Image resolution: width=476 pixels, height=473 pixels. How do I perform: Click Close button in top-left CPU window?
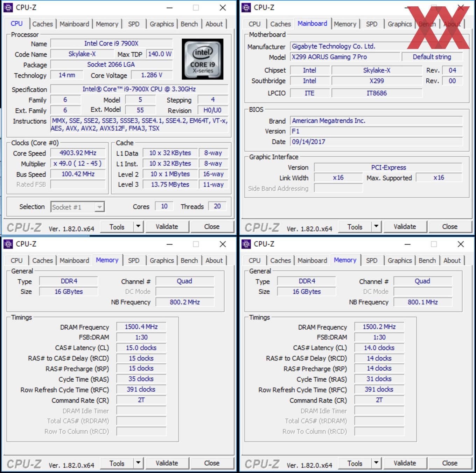(x=212, y=227)
